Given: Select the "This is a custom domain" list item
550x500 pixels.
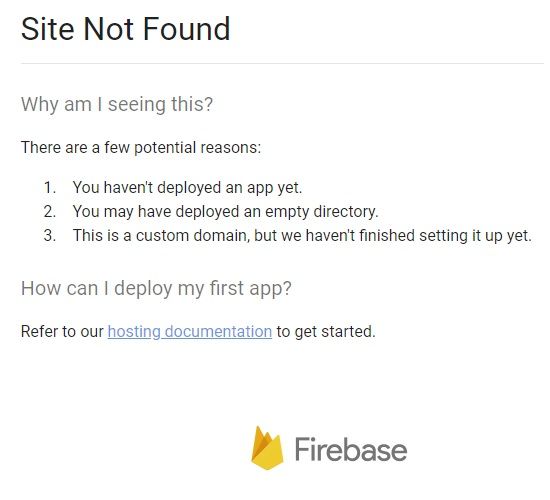Looking at the screenshot, I should click(x=302, y=235).
